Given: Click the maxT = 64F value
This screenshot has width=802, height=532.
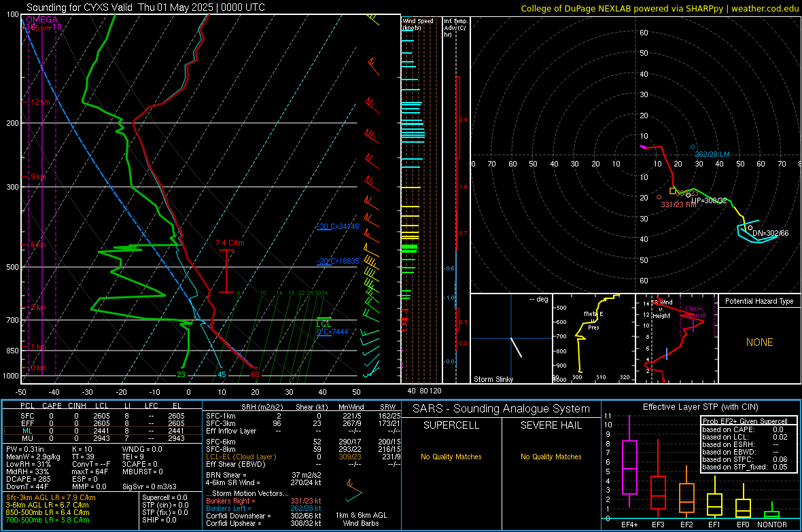Looking at the screenshot, I should [90, 472].
